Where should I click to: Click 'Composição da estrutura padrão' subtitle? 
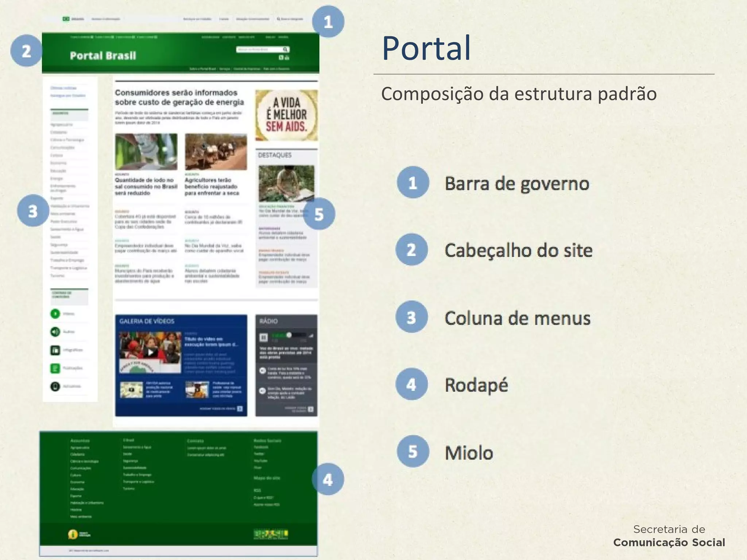click(x=519, y=94)
